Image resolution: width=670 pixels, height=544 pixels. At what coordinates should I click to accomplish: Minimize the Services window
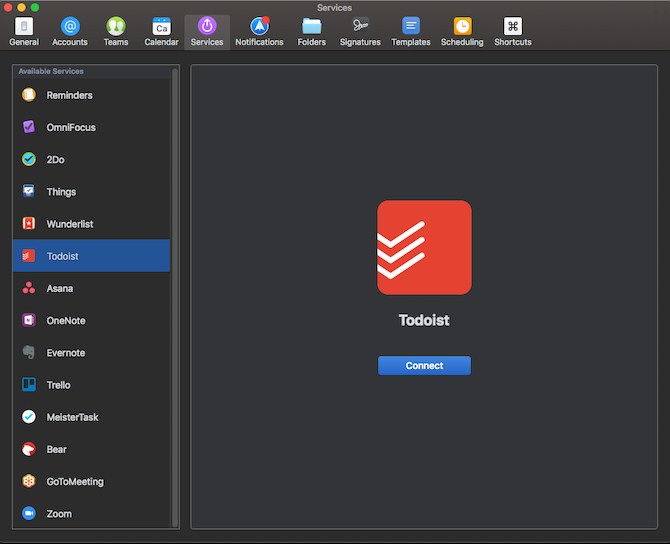point(21,7)
